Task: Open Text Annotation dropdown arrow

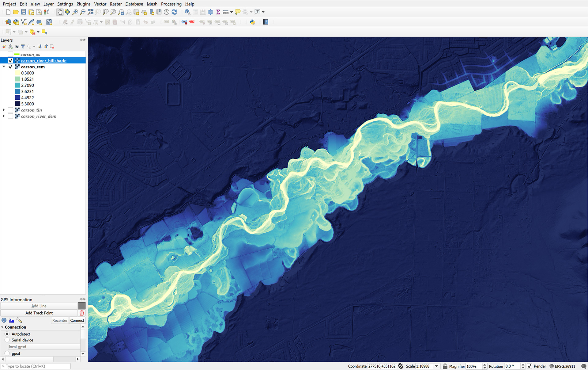Action: point(263,12)
